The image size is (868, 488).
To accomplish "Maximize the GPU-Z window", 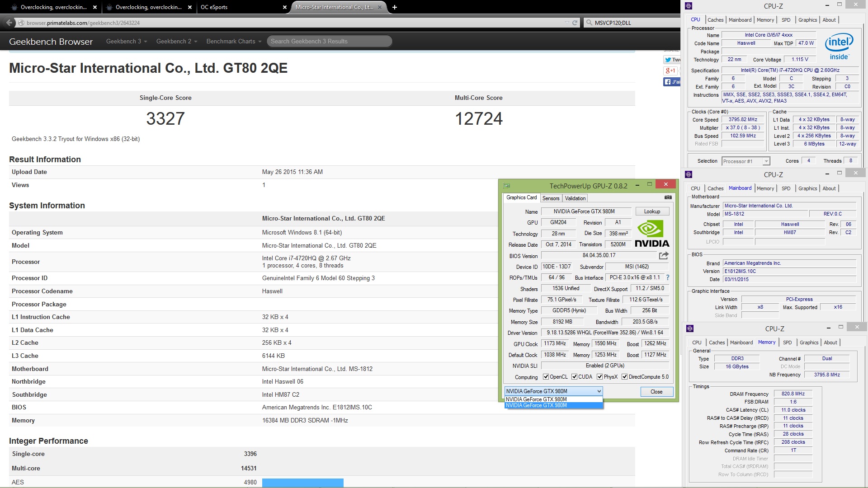I will point(650,184).
